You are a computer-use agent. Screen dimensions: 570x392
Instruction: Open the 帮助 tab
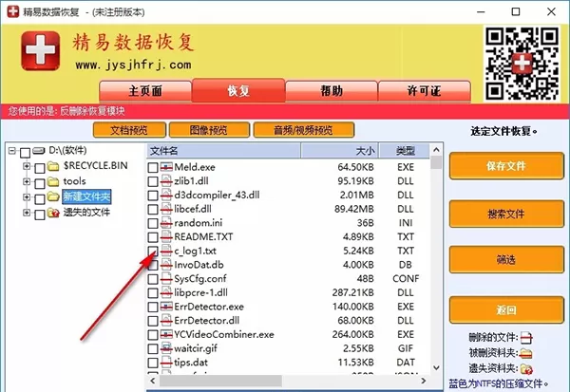332,91
